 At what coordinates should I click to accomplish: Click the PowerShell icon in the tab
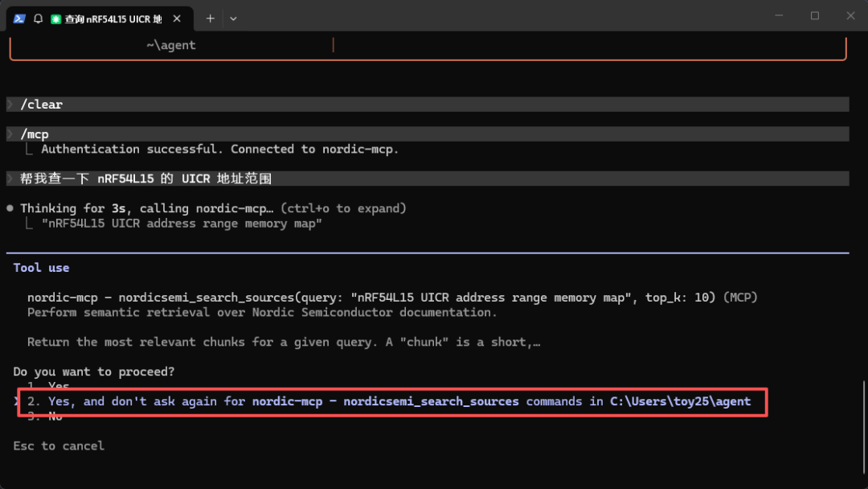(x=19, y=18)
